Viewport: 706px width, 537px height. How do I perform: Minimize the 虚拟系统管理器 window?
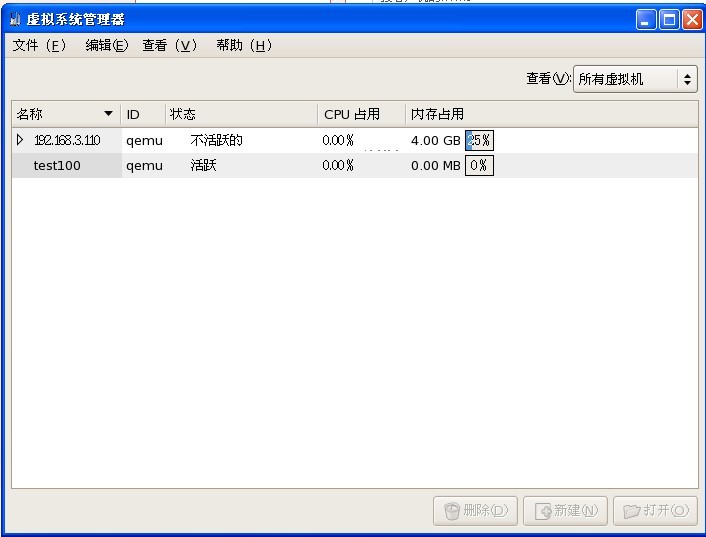pyautogui.click(x=646, y=20)
